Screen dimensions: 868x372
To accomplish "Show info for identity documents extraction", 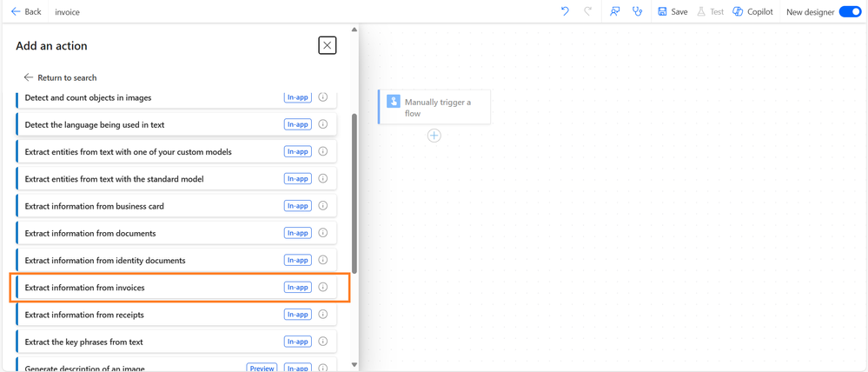I will [x=323, y=260].
